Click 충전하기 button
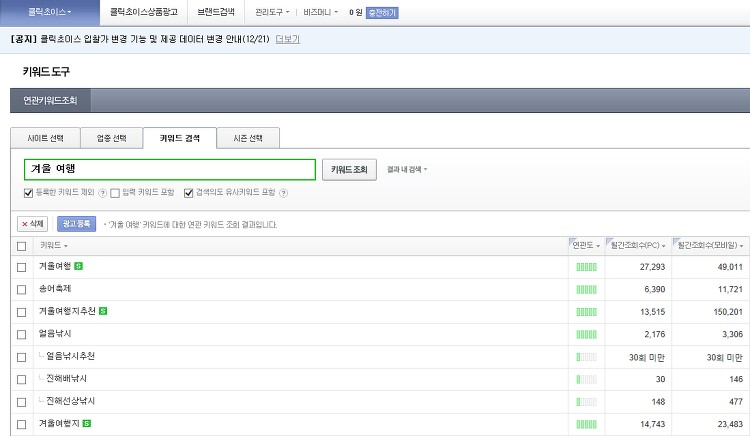750x436 pixels. (382, 13)
